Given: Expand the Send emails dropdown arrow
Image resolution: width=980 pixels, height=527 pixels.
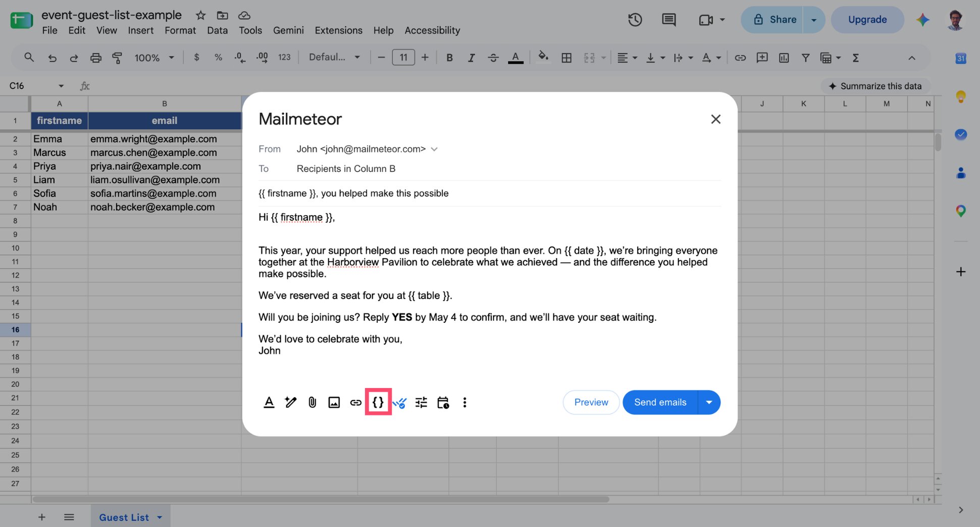Looking at the screenshot, I should [709, 402].
